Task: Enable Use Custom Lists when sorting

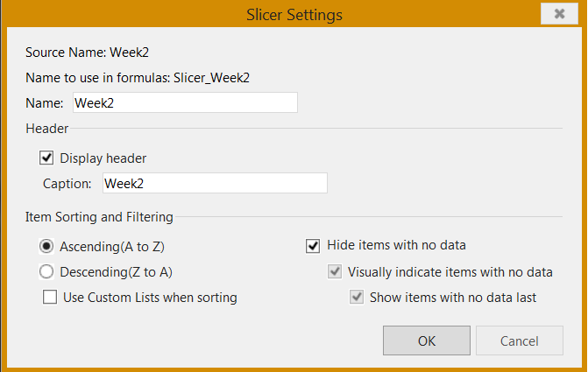Action: 50,297
